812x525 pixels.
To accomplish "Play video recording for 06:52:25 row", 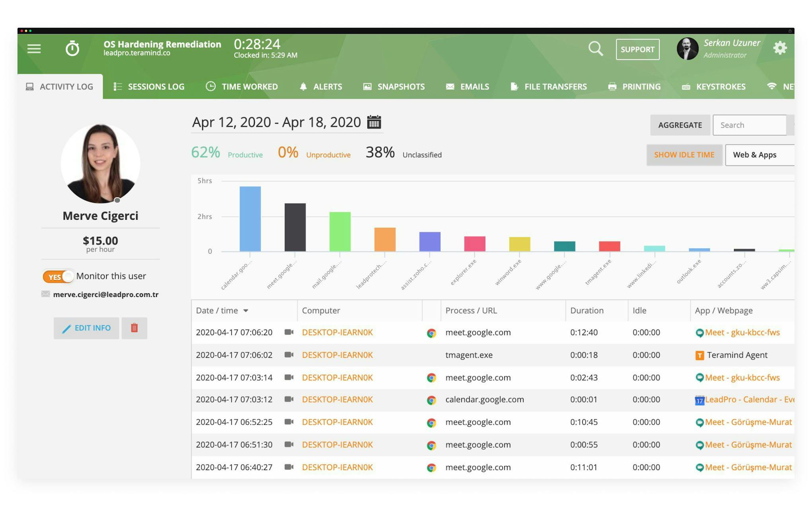I will pyautogui.click(x=289, y=422).
